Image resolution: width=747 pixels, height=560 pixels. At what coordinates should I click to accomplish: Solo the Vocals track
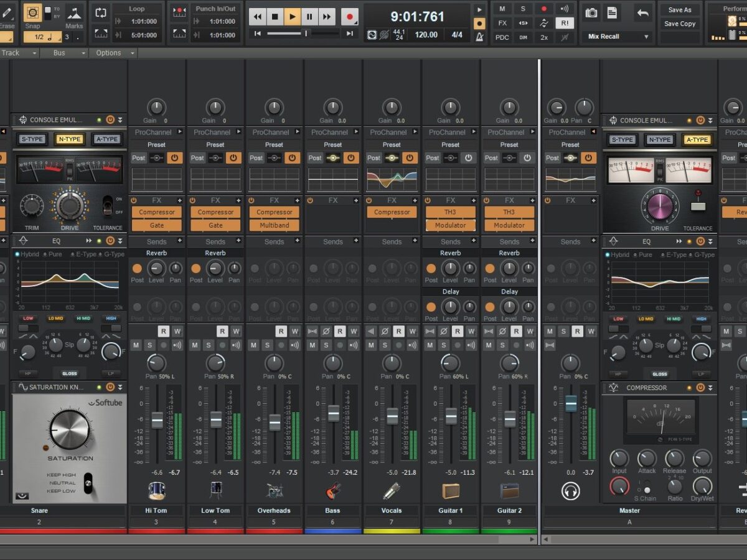click(385, 345)
